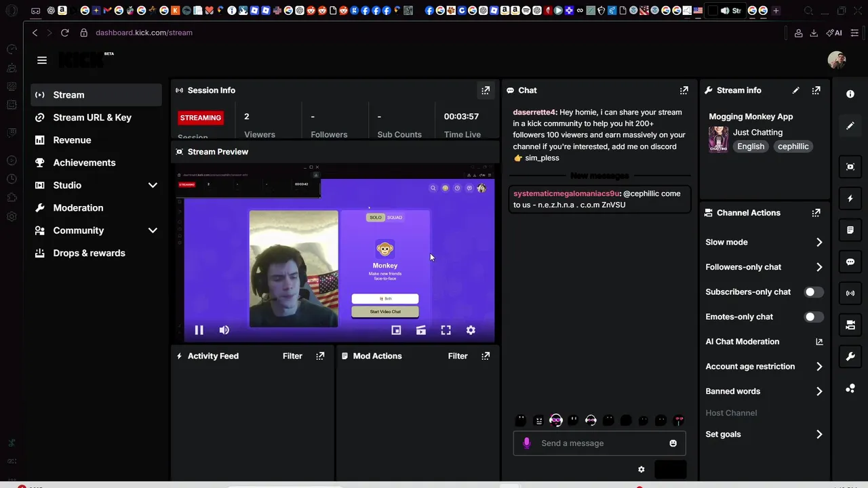Open stream preview player settings gear
The width and height of the screenshot is (868, 488).
click(x=471, y=330)
